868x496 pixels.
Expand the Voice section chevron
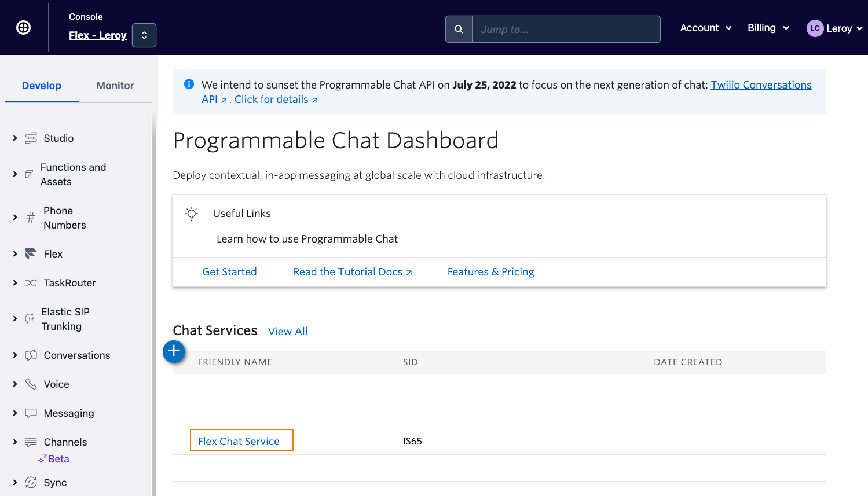point(15,384)
